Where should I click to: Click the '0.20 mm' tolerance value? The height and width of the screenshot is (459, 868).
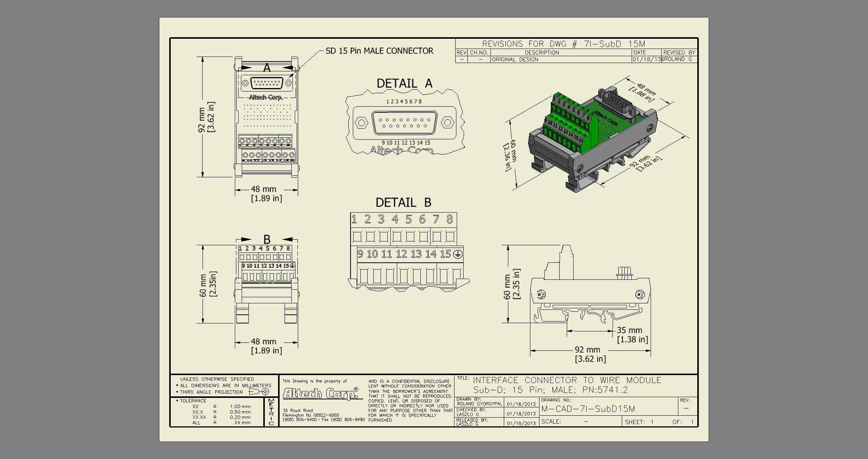240,417
